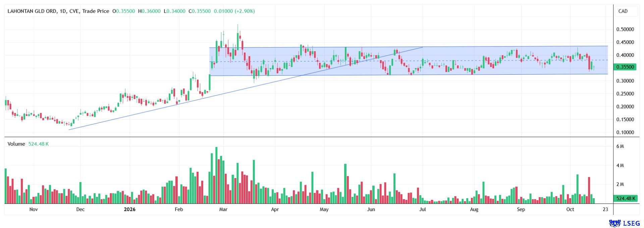The width and height of the screenshot is (644, 228).
Task: Click the Sep label on time axis
Action: [x=521, y=210]
